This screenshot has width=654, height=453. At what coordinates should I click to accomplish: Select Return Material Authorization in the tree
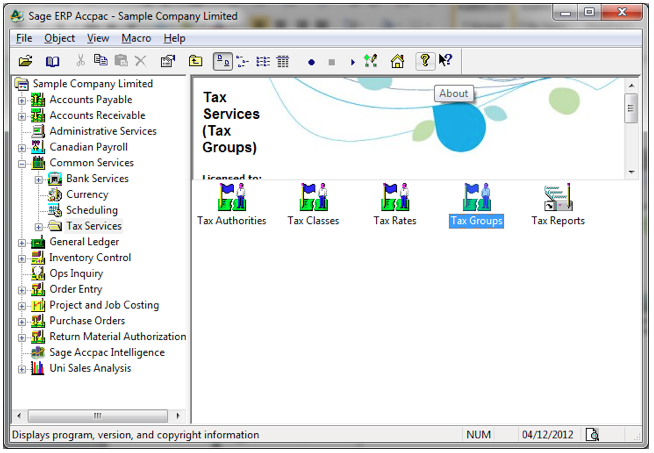click(x=118, y=337)
